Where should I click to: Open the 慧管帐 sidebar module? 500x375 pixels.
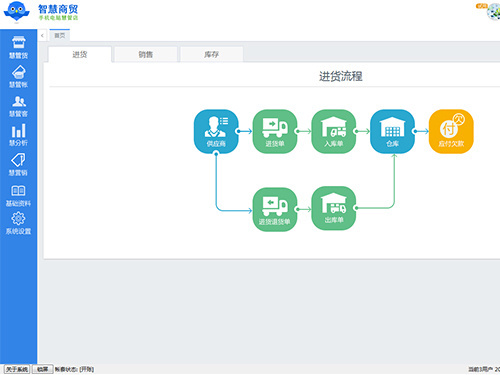click(18, 77)
